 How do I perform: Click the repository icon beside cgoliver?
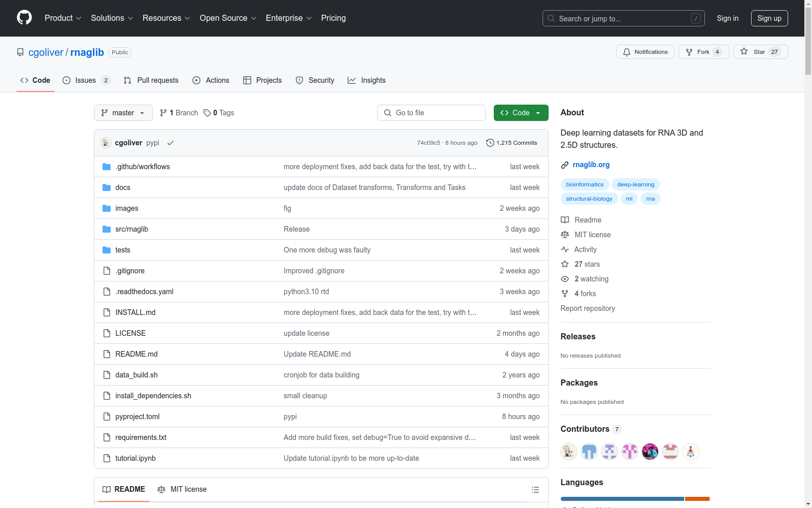click(20, 52)
